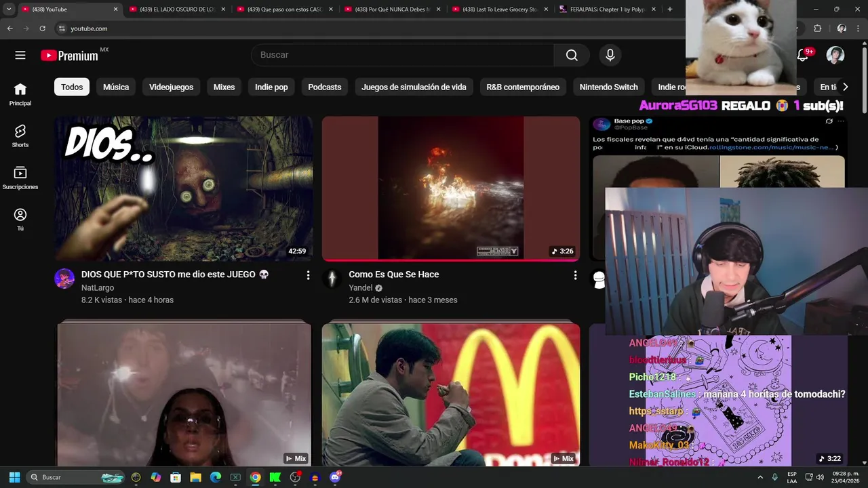Open the McDonald's mix thumbnail
The width and height of the screenshot is (868, 488).
click(451, 394)
